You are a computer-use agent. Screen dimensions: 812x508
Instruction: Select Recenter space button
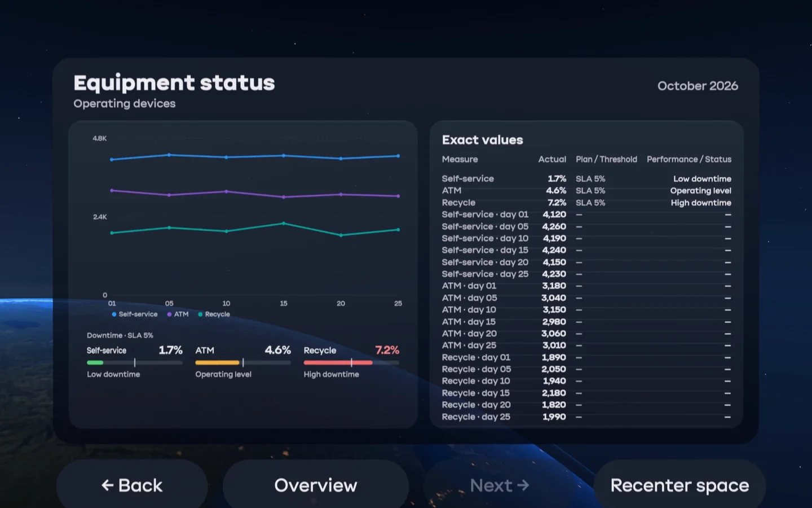(x=679, y=485)
